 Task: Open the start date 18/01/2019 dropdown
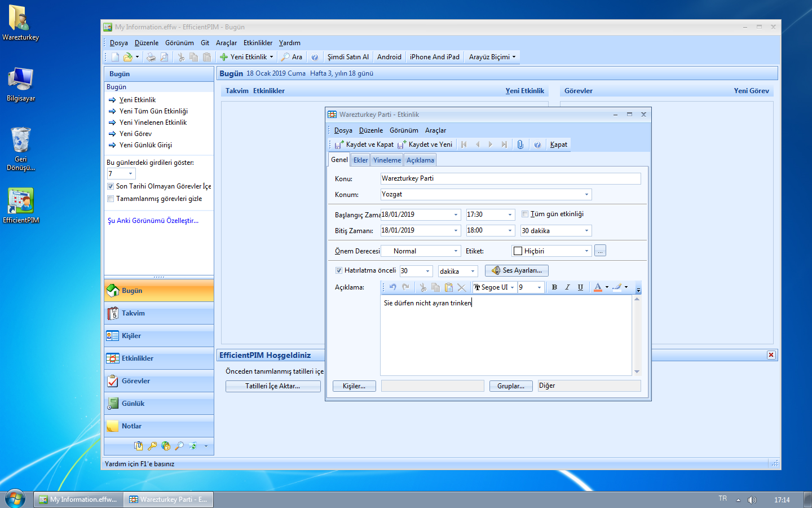pyautogui.click(x=456, y=214)
